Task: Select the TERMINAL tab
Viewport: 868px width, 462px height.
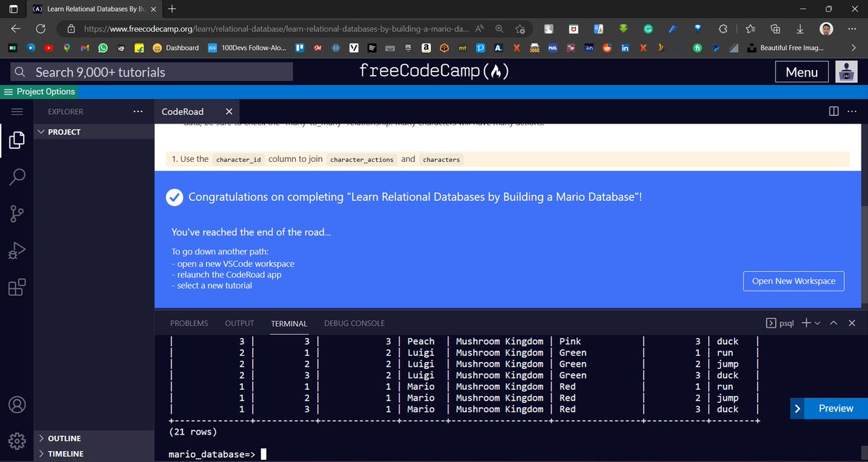Action: [x=289, y=323]
